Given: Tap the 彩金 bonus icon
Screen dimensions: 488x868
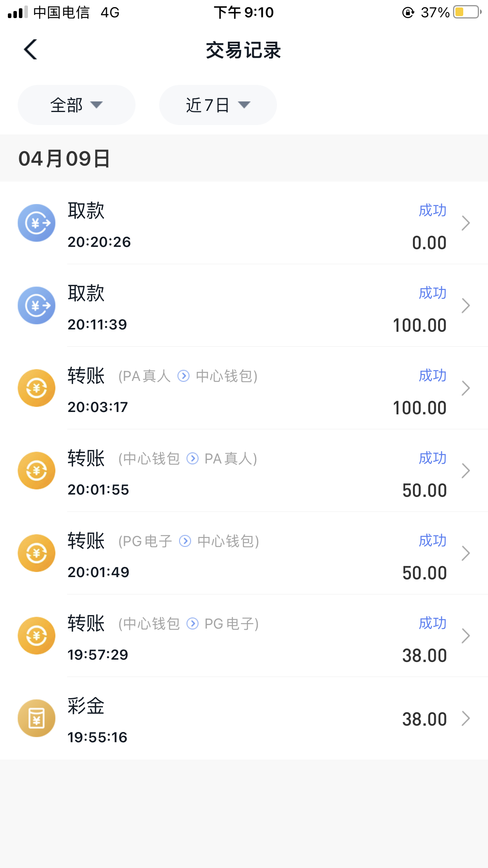Looking at the screenshot, I should (x=37, y=718).
